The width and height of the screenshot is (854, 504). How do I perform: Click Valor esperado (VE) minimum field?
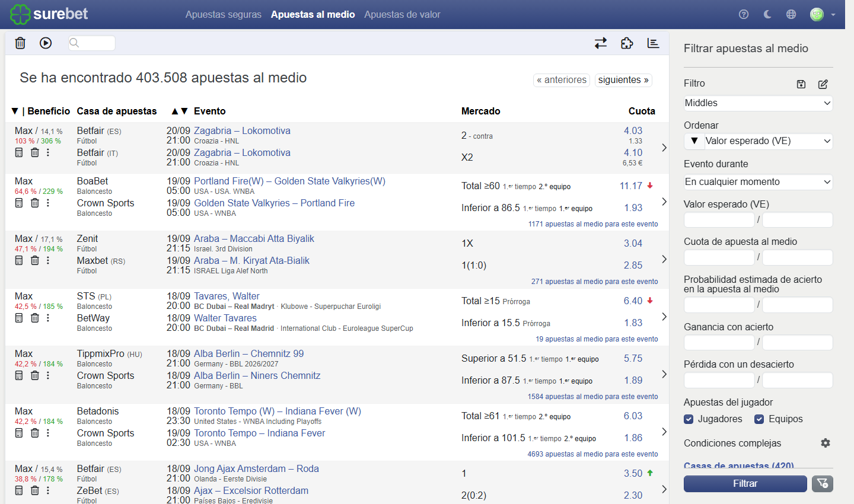tap(719, 220)
